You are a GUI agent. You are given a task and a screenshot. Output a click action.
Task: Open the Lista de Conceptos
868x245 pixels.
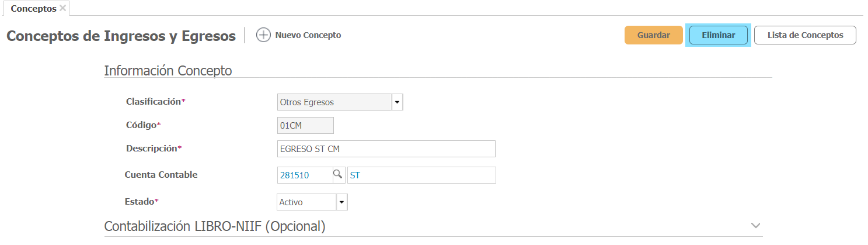805,35
